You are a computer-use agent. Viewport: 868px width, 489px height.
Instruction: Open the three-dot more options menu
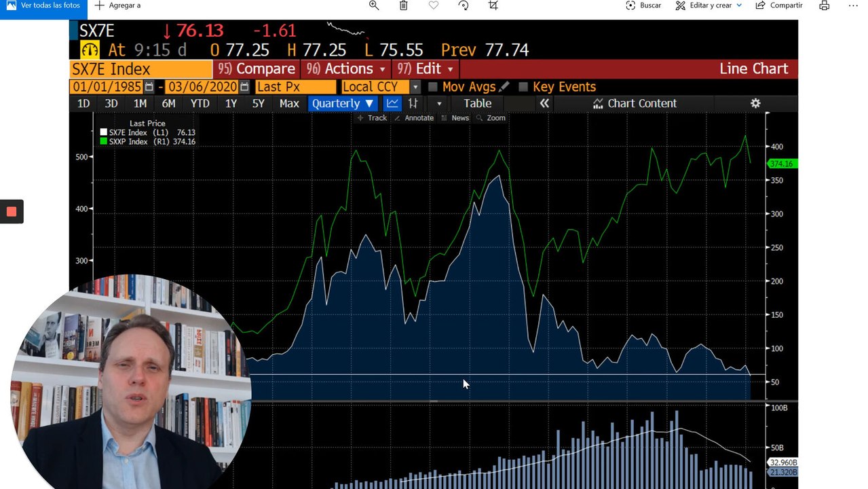[x=853, y=5]
